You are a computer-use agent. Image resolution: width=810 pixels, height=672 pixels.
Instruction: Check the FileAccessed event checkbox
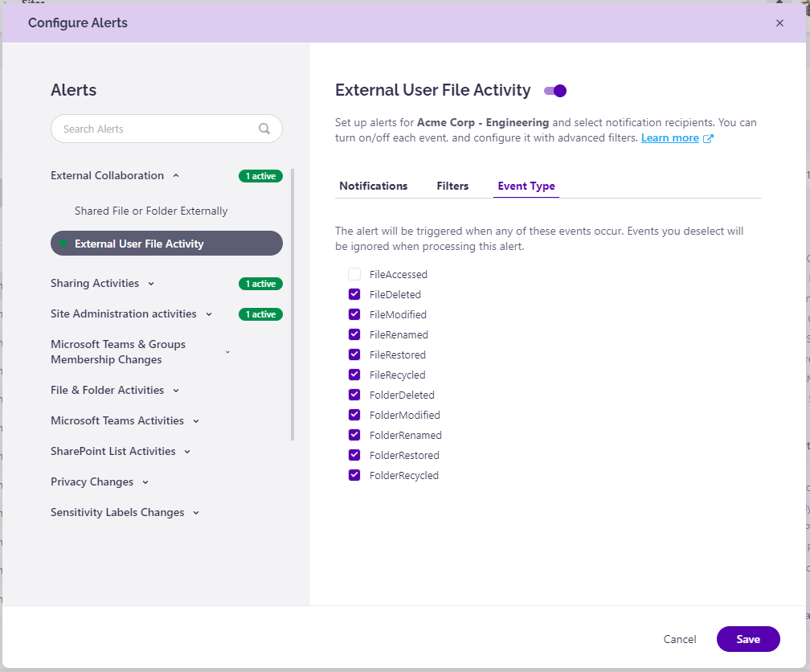354,274
